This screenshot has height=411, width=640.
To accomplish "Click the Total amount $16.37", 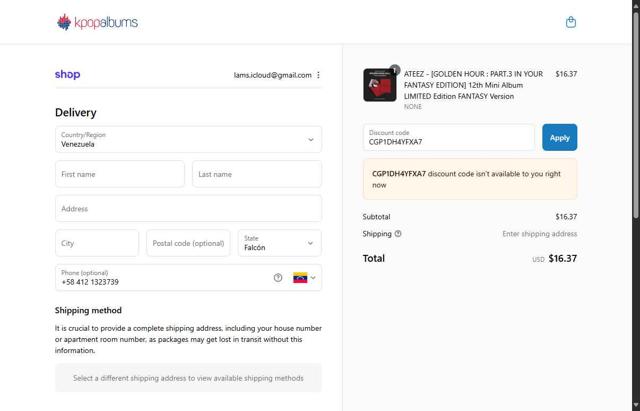I will (x=562, y=258).
